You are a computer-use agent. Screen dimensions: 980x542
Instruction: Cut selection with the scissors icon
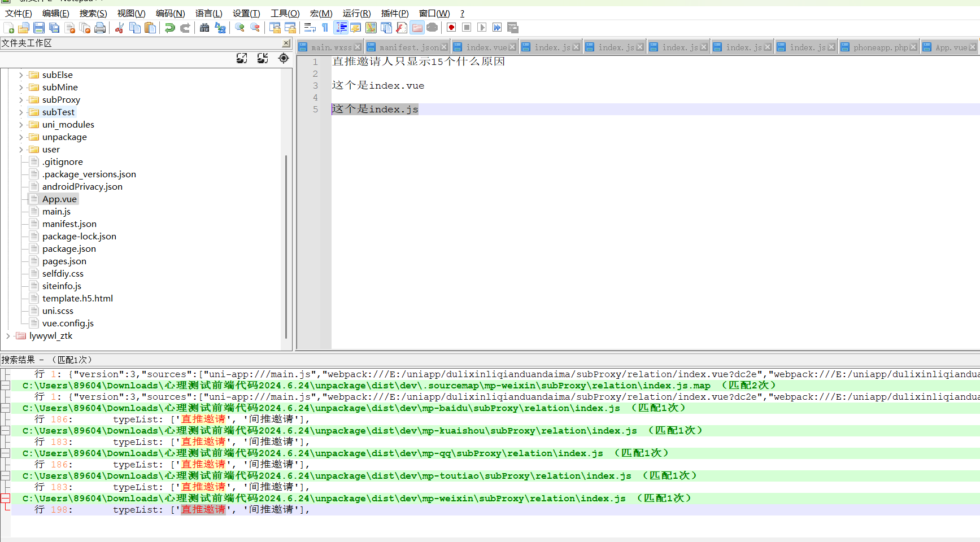point(119,28)
